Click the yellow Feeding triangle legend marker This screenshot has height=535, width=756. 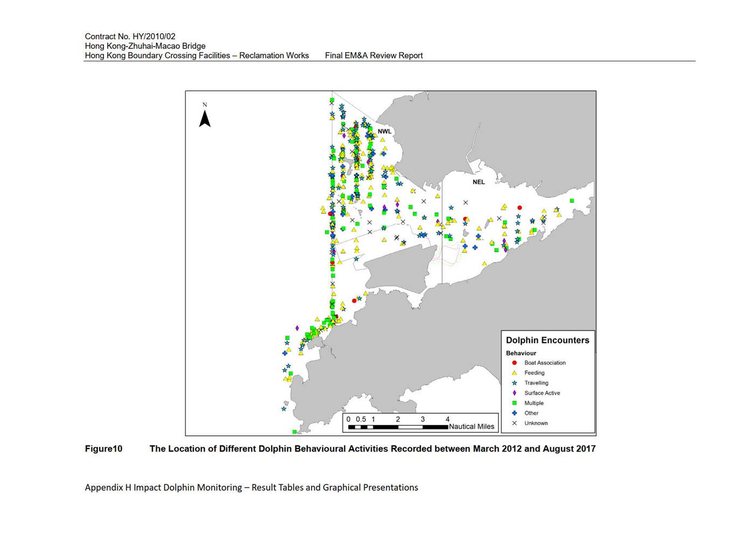click(x=514, y=373)
